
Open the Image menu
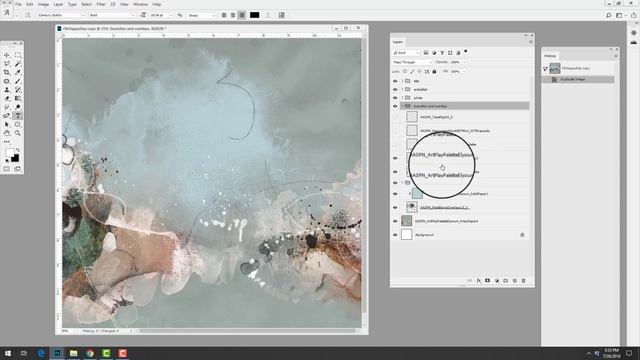point(43,4)
